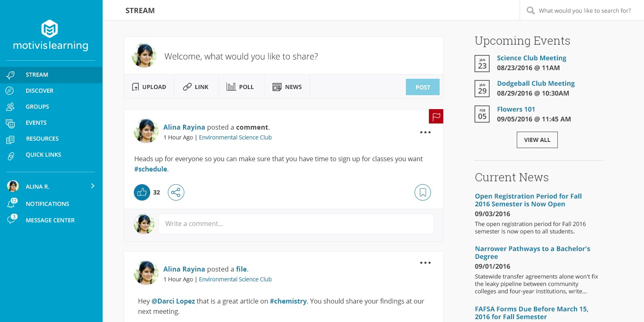Click the profile avatar in share composer
644x322 pixels.
[x=144, y=55]
